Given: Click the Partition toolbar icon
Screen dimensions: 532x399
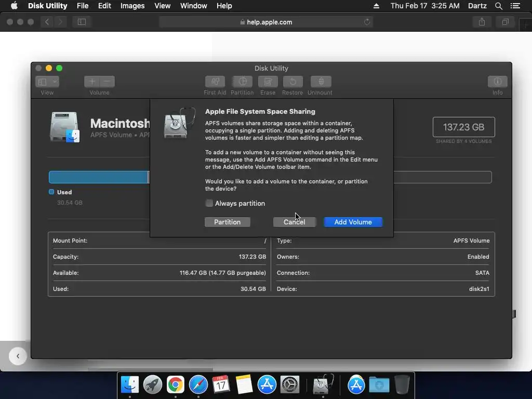Looking at the screenshot, I should pyautogui.click(x=242, y=82).
